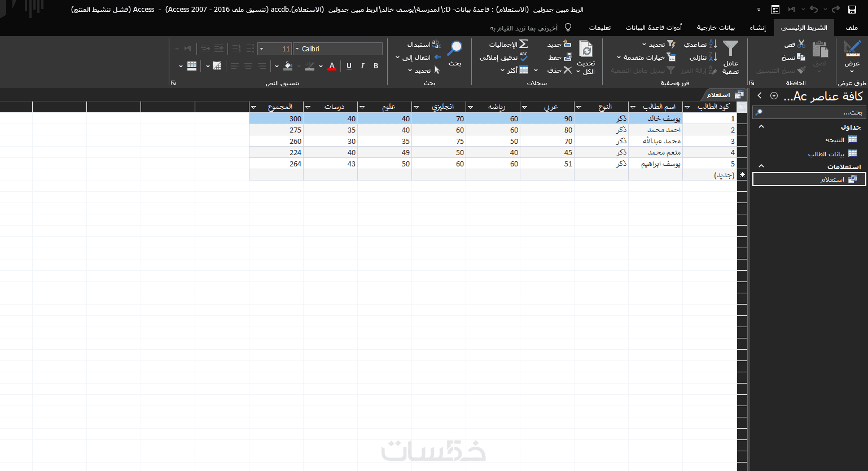The image size is (868, 471).
Task: Open تنسيق النص group dialog launcher
Action: [x=173, y=83]
